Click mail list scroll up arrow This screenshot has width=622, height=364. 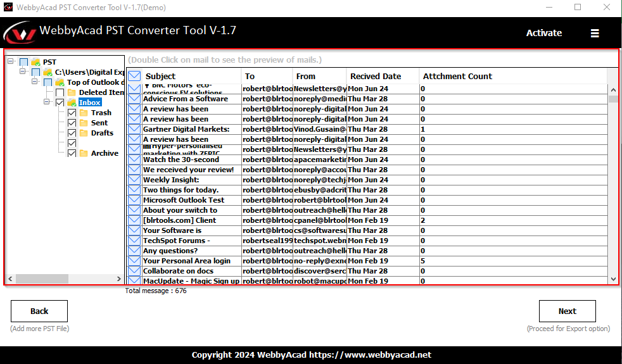click(x=613, y=90)
